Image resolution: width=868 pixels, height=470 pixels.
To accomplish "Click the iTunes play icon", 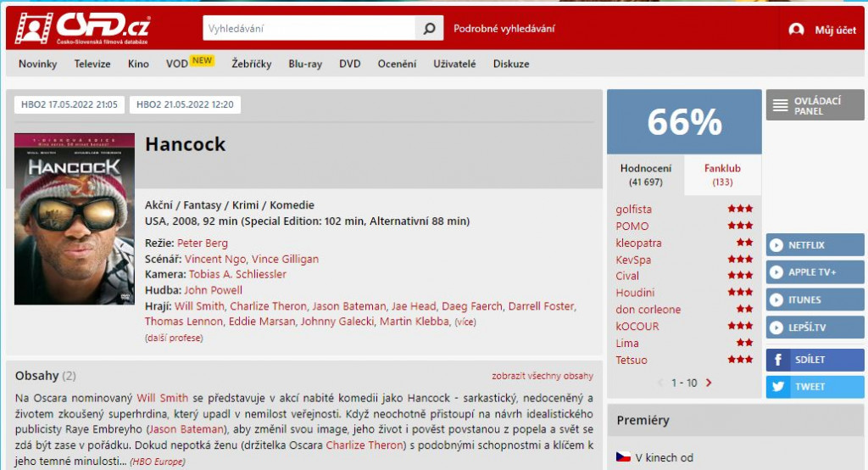I will (x=776, y=299).
